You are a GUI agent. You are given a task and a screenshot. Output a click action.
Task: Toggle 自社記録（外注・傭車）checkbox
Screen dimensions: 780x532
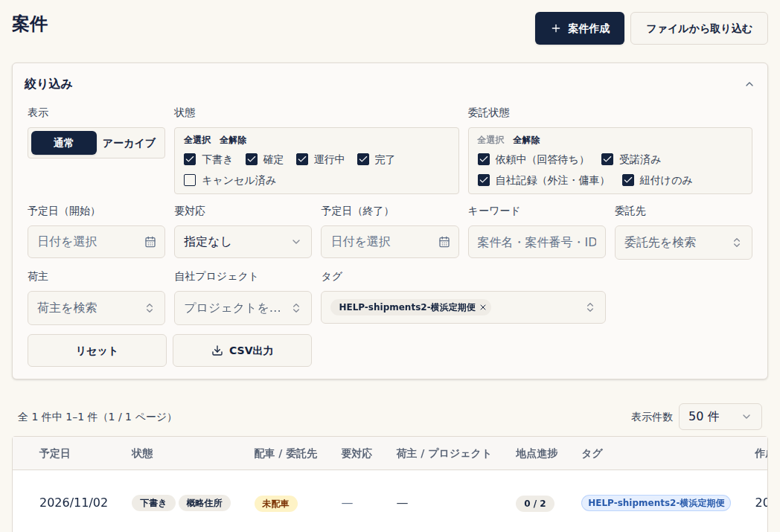point(484,180)
